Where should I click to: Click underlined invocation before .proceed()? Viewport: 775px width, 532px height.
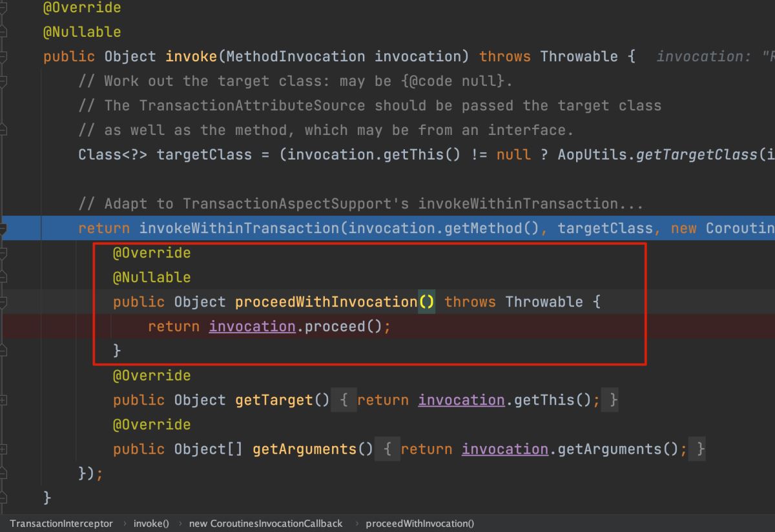[x=252, y=327]
